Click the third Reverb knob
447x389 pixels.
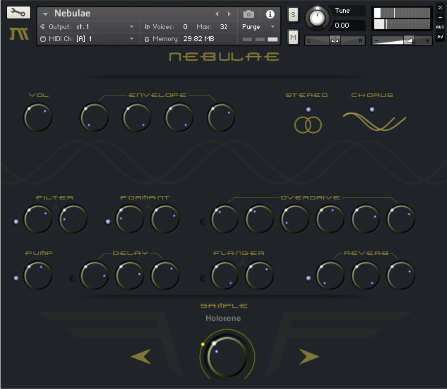[401, 276]
